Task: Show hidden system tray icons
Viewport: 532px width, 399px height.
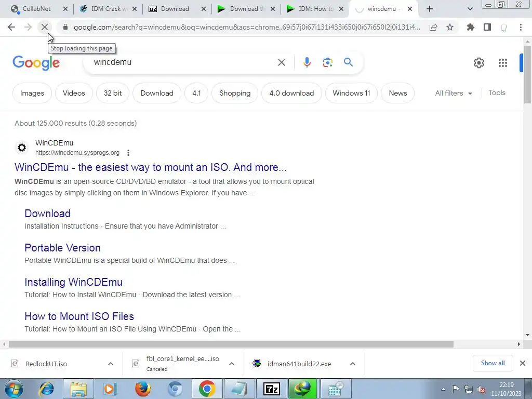Action: pyautogui.click(x=443, y=390)
